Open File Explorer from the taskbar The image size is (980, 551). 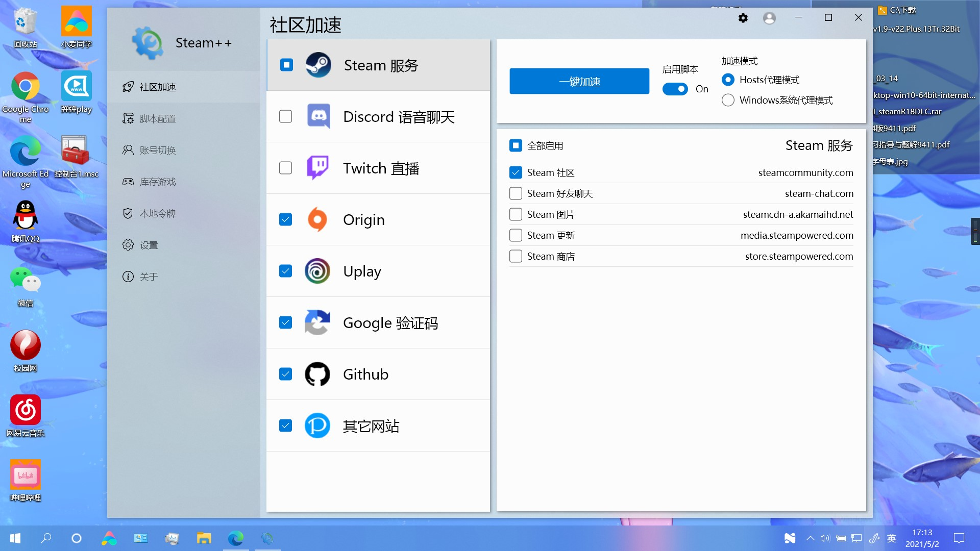[204, 538]
